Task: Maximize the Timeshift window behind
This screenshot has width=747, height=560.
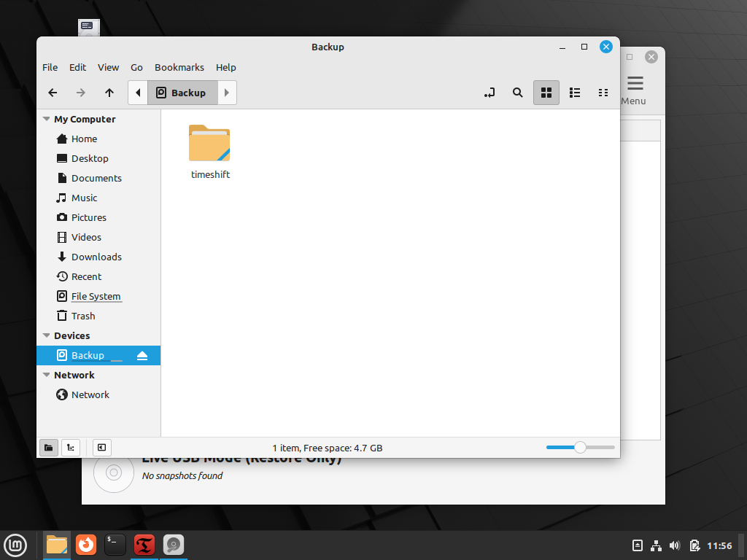Action: [x=630, y=57]
